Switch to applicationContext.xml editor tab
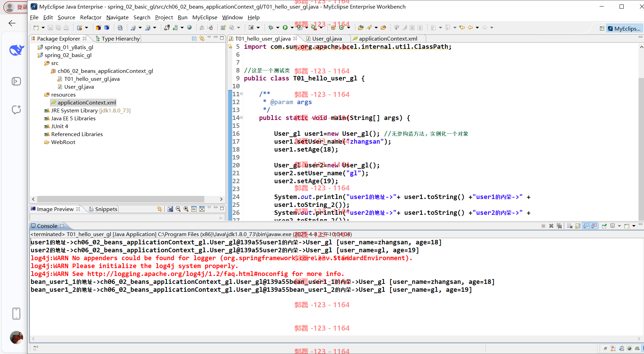644x354 pixels. tap(388, 38)
